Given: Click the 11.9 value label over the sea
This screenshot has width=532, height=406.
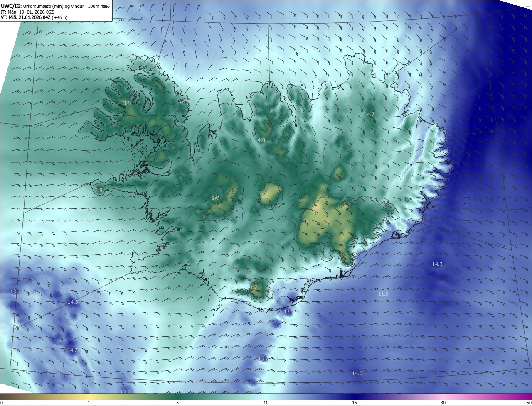Looking at the screenshot, I should (x=383, y=294).
